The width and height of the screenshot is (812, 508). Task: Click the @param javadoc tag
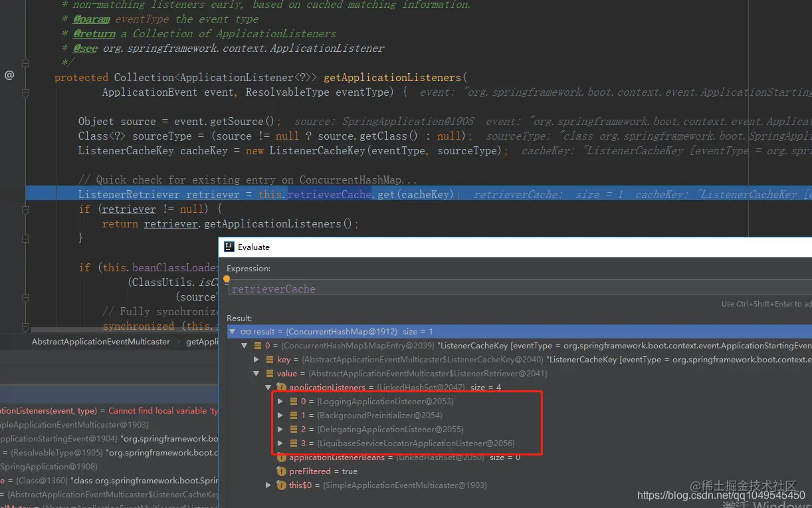tap(92, 19)
